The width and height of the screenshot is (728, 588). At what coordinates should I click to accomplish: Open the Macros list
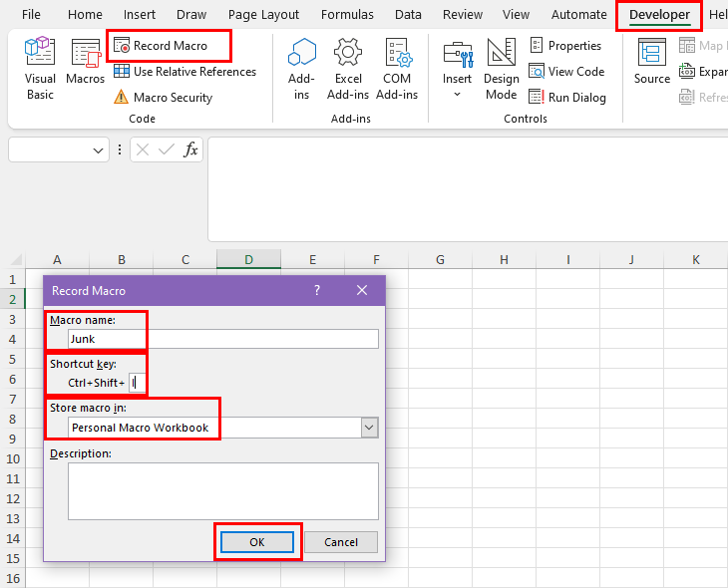86,62
